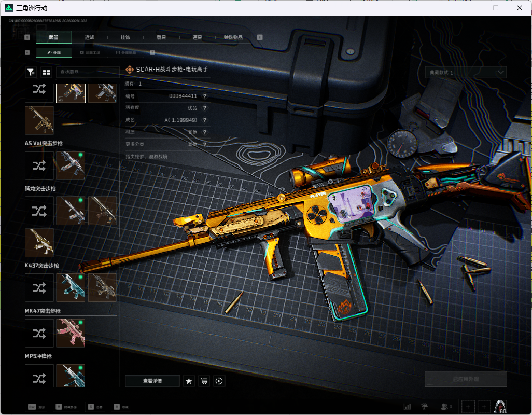Select the teal K437突击步枪 skin thumbnail

71,288
